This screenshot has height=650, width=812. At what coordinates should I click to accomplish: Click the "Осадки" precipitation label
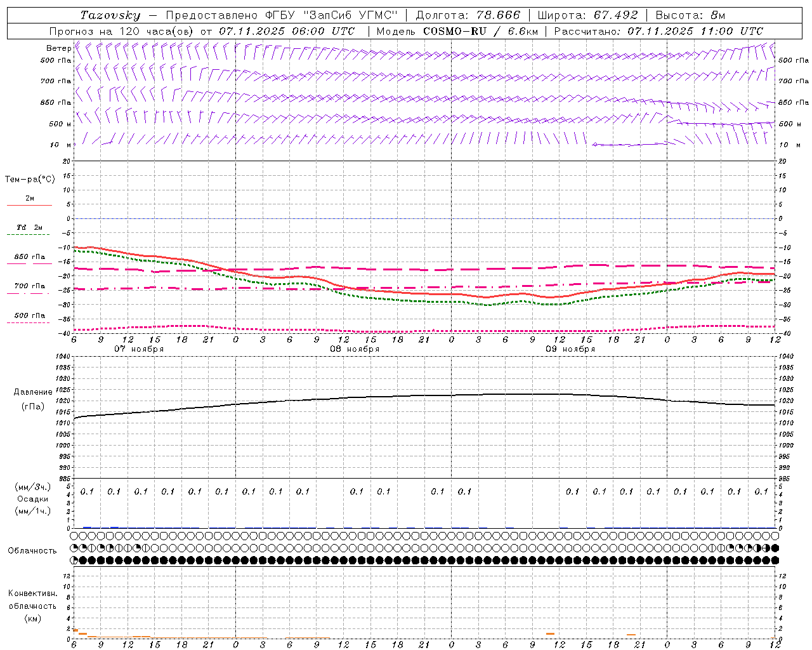click(33, 499)
